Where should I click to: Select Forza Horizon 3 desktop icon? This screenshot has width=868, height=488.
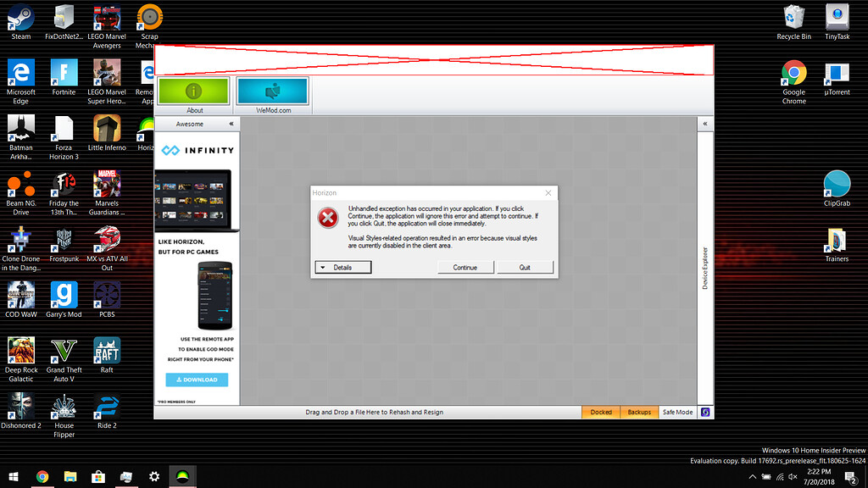[64, 137]
